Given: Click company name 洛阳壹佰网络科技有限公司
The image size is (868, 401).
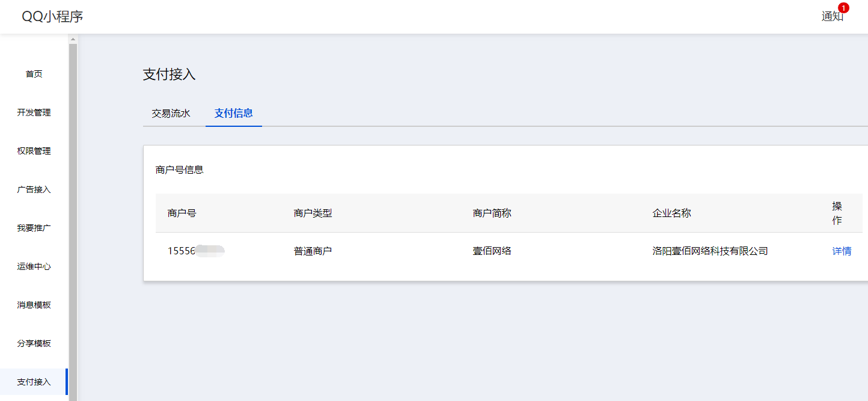Looking at the screenshot, I should point(710,251).
